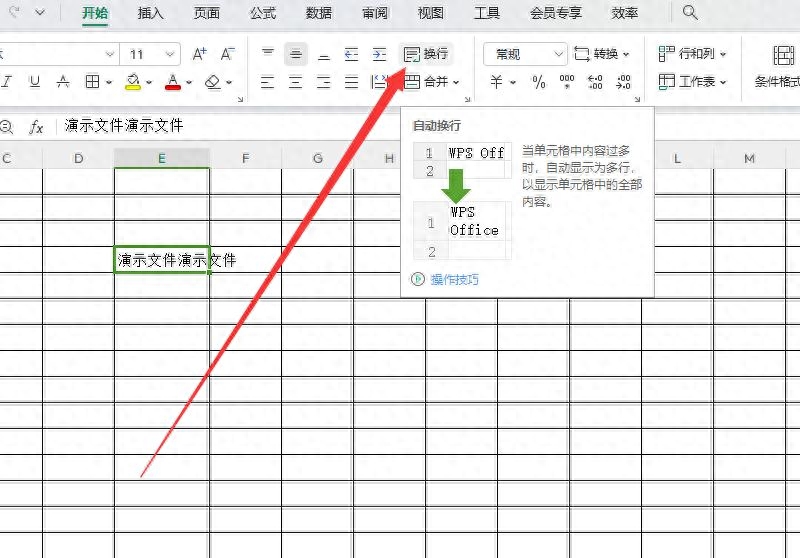Click the 转换 convert icon
Screen dimensions: 800x558
pyautogui.click(x=582, y=54)
